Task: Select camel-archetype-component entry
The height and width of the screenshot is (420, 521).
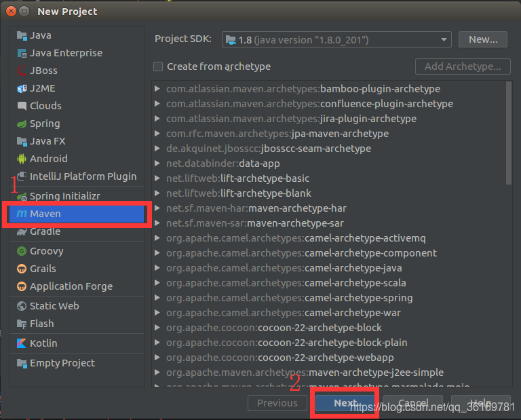Action: [x=301, y=253]
